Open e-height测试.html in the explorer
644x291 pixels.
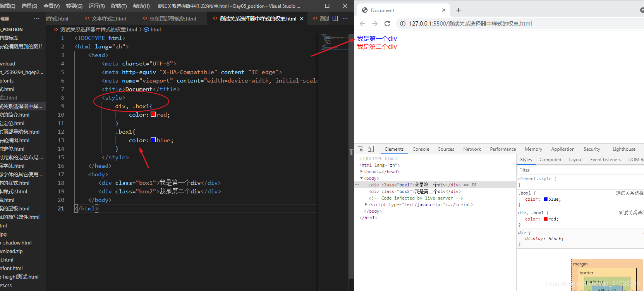19,277
